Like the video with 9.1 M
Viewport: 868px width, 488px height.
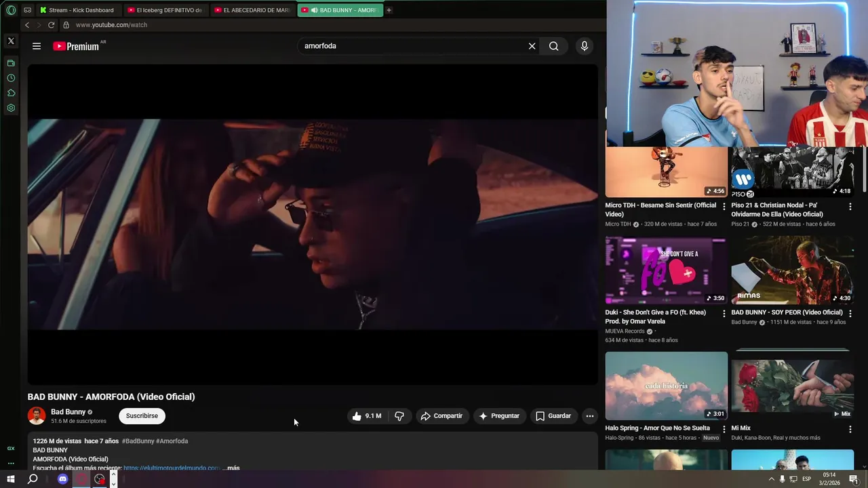(366, 416)
